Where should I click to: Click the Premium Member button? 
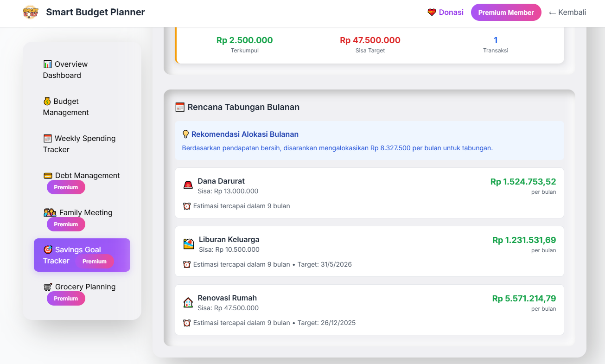pyautogui.click(x=506, y=13)
